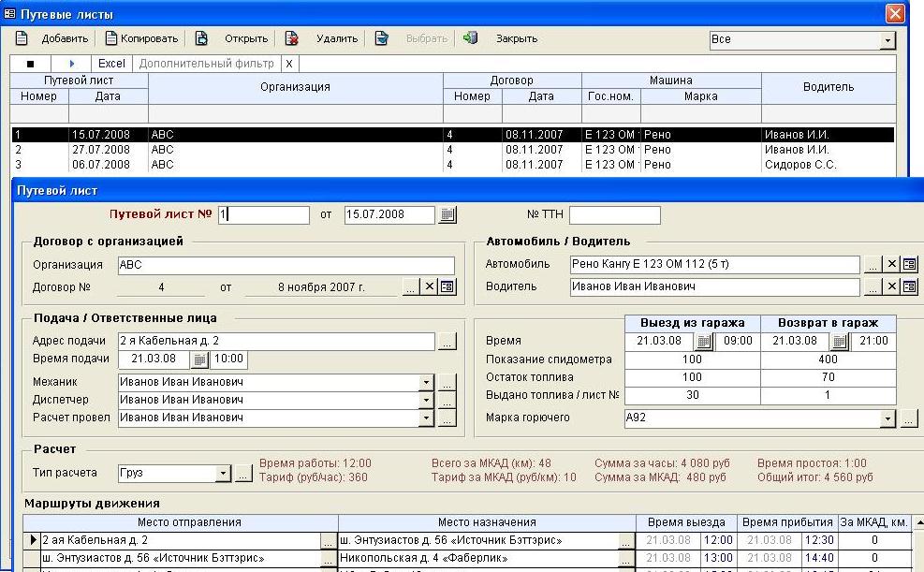Click ellipsis button next to Расчет провел
Viewport: 924px width, 572px height.
click(447, 418)
